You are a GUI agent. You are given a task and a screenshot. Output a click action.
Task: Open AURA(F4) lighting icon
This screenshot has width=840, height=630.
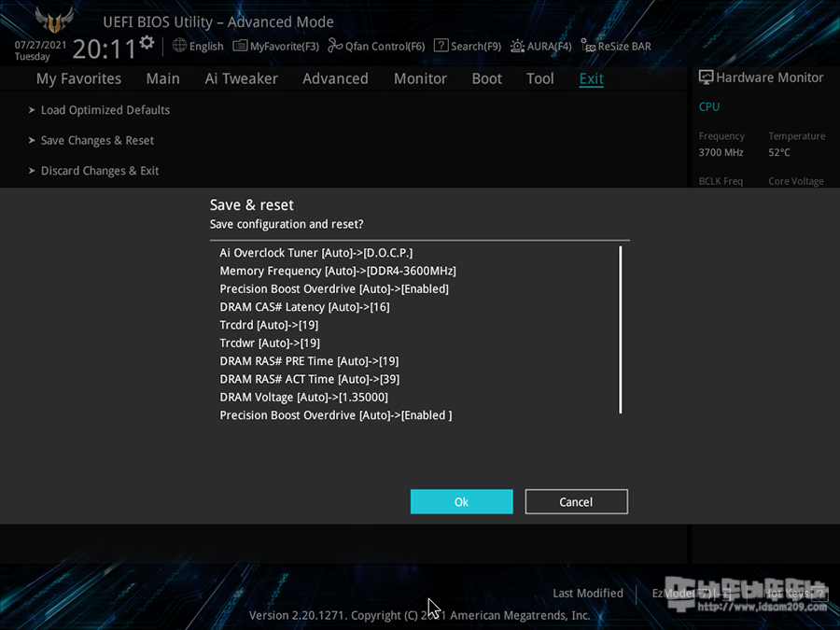pos(517,46)
